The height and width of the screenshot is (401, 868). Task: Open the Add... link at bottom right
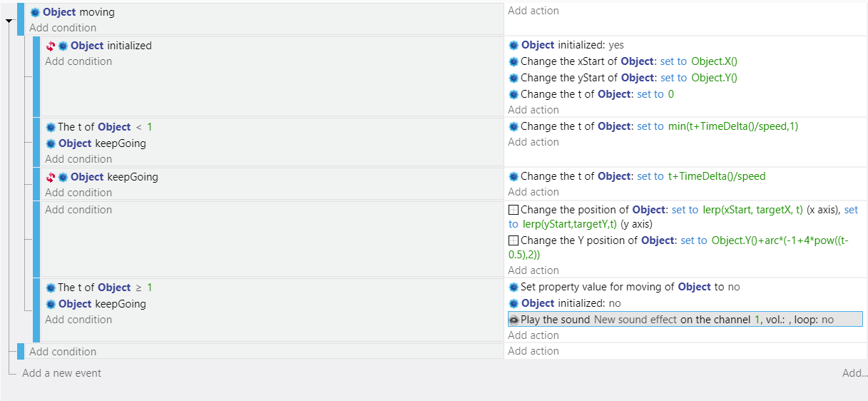tap(854, 373)
